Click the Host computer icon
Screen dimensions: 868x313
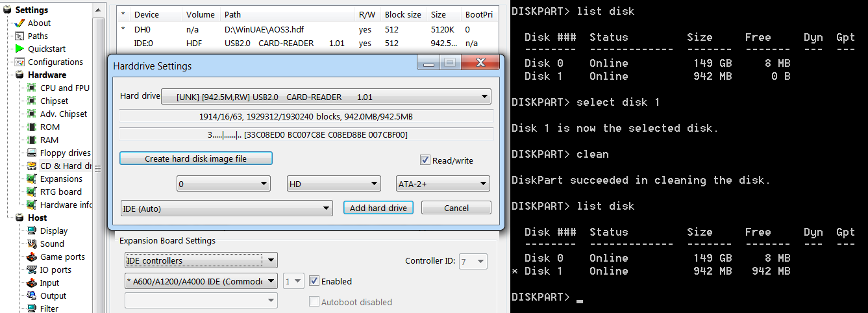pos(19,218)
